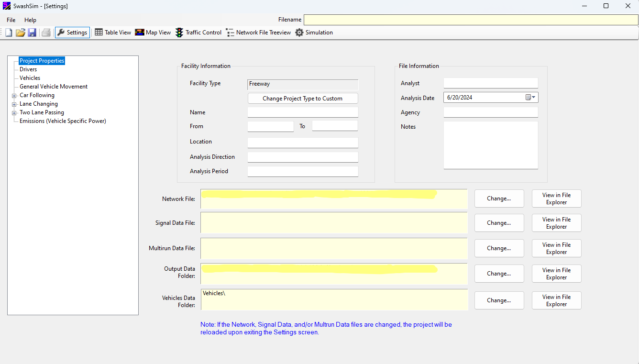Open the Settings toolbar button

[x=72, y=33]
